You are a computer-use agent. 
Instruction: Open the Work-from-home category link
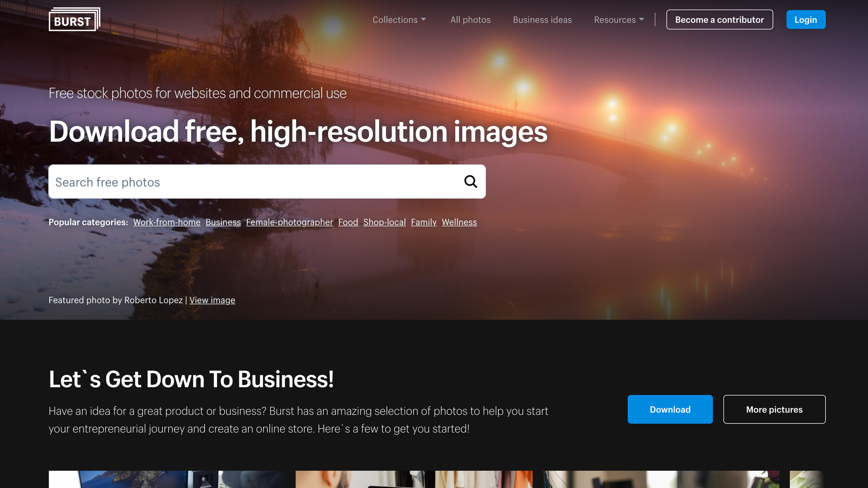click(167, 222)
